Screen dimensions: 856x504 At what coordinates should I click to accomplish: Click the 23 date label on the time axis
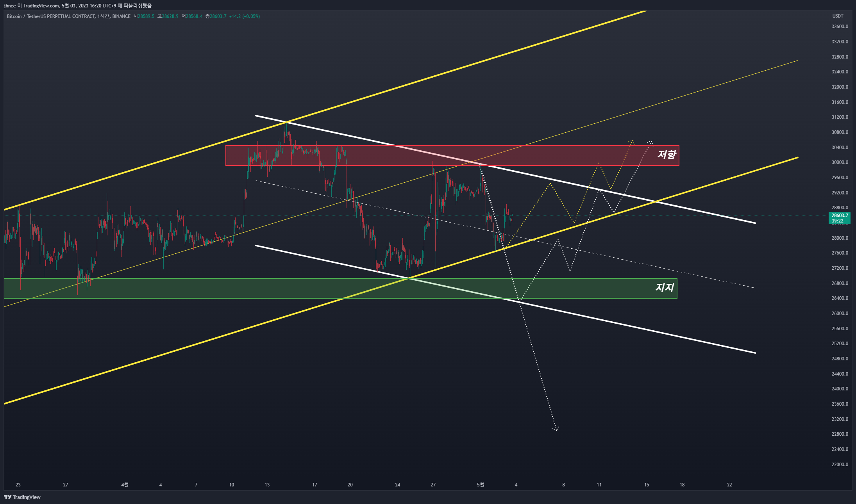click(x=18, y=484)
